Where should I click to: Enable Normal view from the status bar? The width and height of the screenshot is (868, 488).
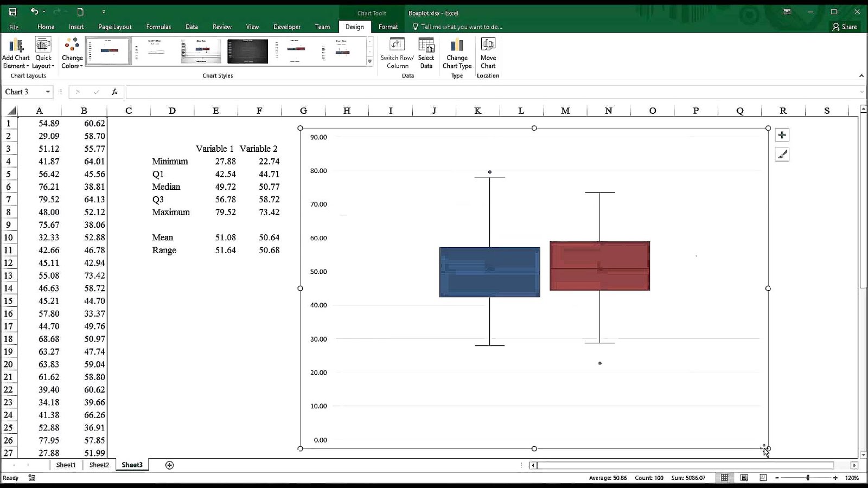pyautogui.click(x=725, y=478)
